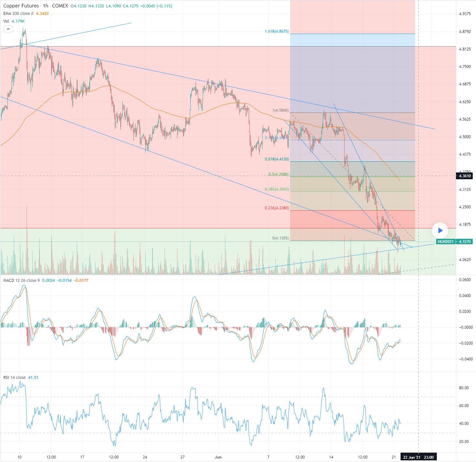476x462 pixels.
Task: Toggle visibility of the EMA 200 indicator
Action: pos(18,14)
